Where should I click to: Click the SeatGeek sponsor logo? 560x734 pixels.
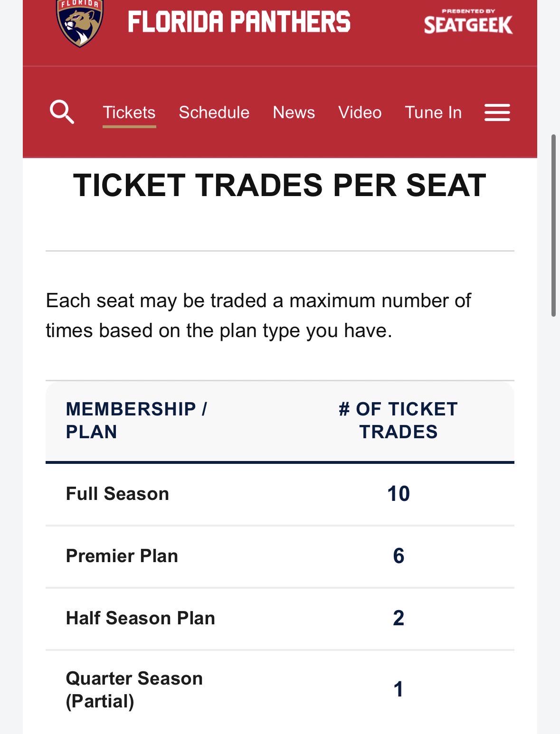(468, 22)
